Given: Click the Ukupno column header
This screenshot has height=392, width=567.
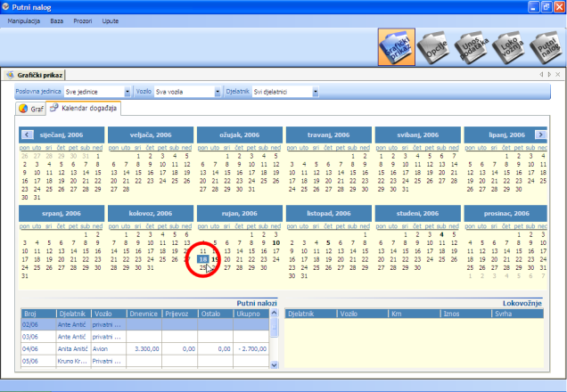Looking at the screenshot, I should coord(251,314).
